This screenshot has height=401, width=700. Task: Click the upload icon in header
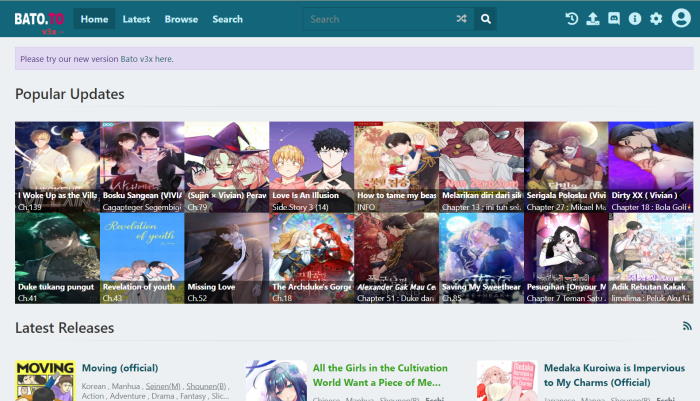point(593,19)
